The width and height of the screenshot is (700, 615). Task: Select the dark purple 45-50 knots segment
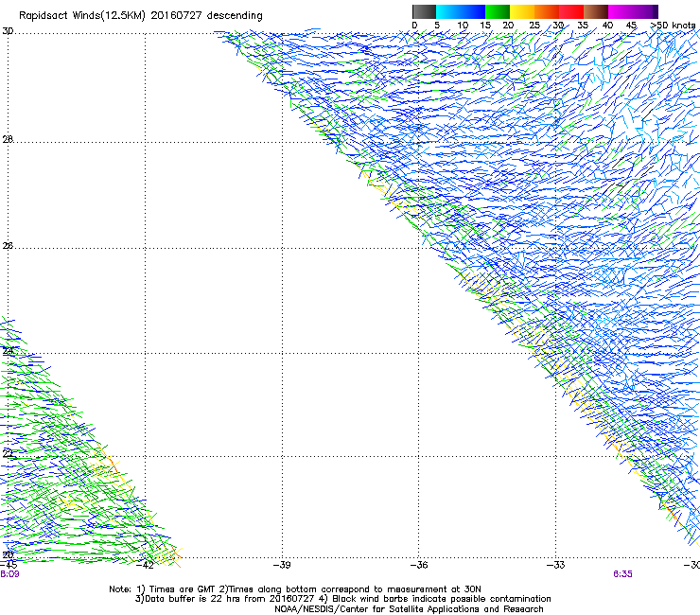tap(645, 11)
